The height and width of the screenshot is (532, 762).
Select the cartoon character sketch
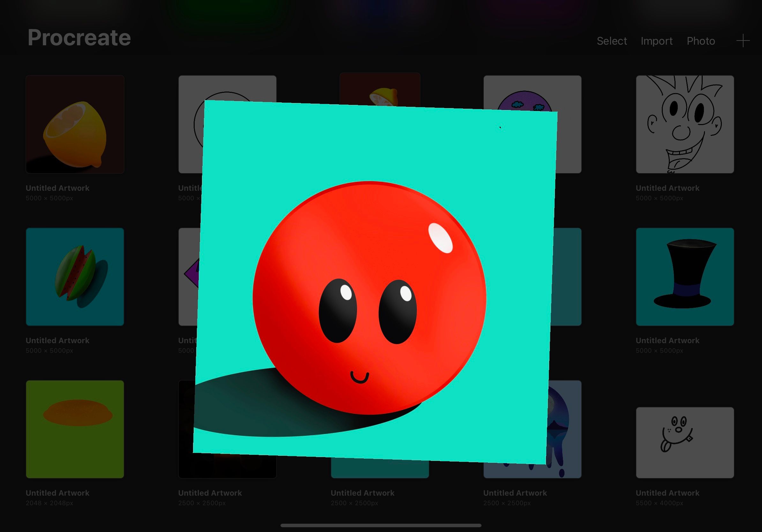[685, 124]
